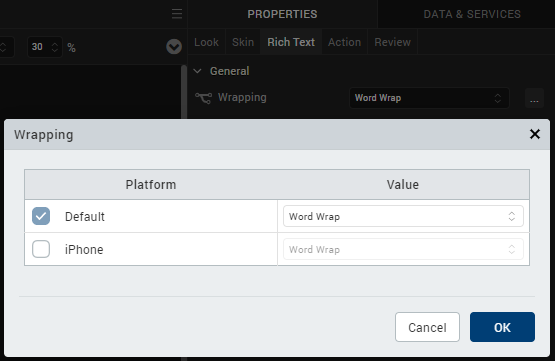Open the iPhone Word Wrap dropdown

(403, 249)
